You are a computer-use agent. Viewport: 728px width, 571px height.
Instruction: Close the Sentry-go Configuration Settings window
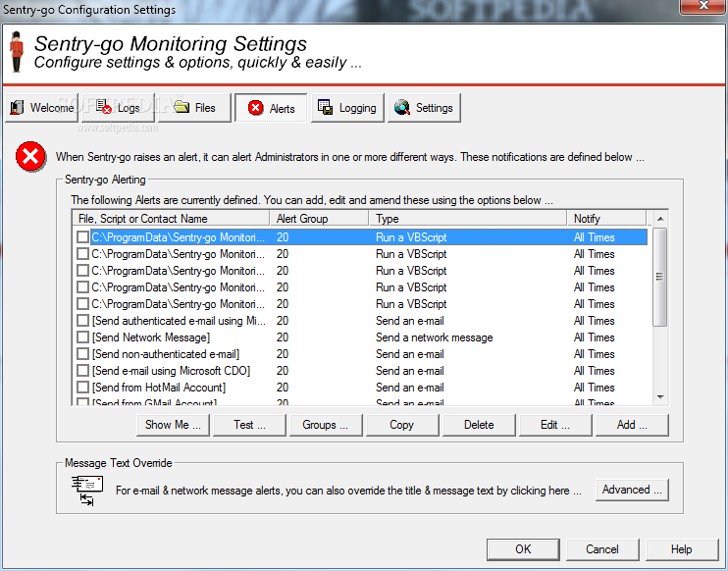tap(703, 6)
